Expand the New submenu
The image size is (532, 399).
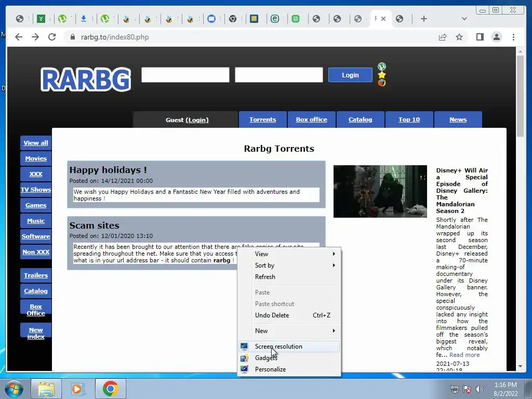click(x=289, y=331)
